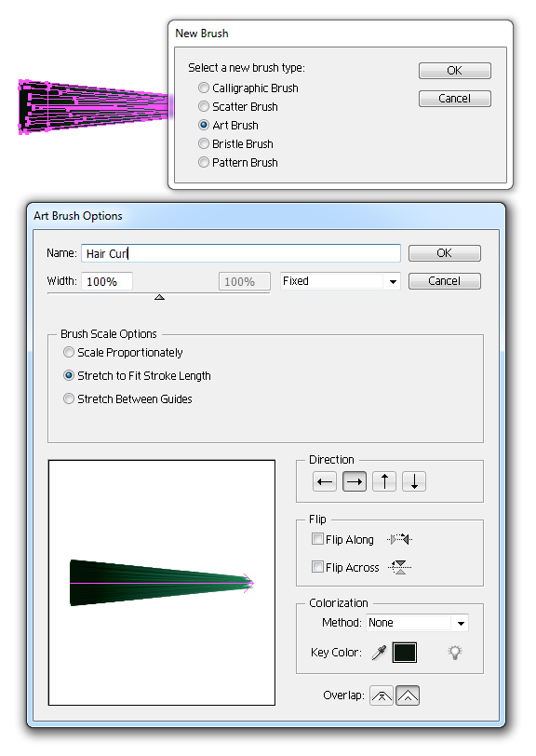
Task: Set brush direction to right arrow
Action: (x=355, y=481)
